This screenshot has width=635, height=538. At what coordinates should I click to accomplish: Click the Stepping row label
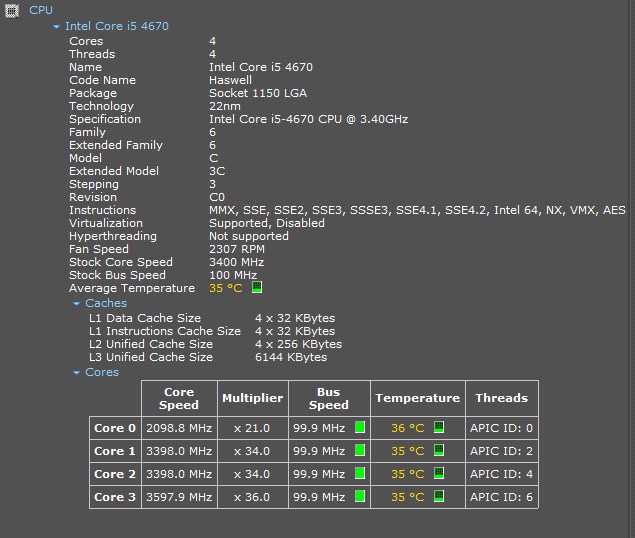coord(94,184)
